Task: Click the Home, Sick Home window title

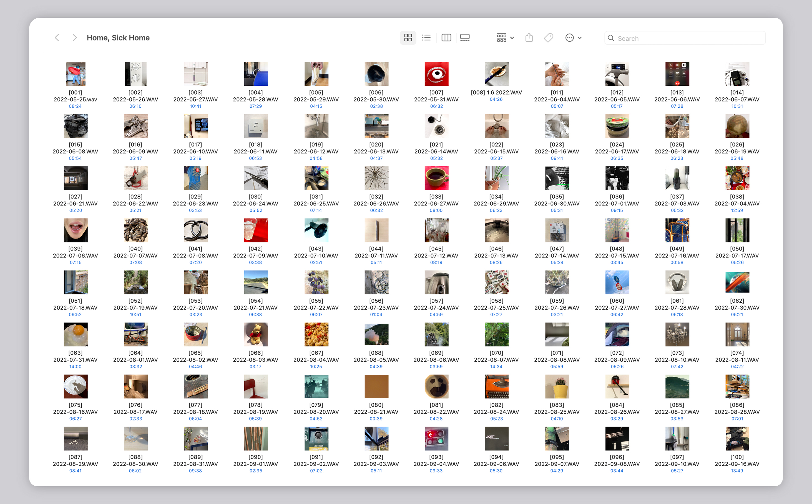Action: pyautogui.click(x=118, y=38)
